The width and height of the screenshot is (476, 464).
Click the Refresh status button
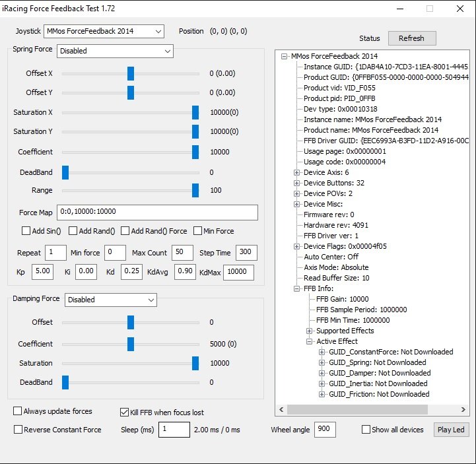click(411, 38)
